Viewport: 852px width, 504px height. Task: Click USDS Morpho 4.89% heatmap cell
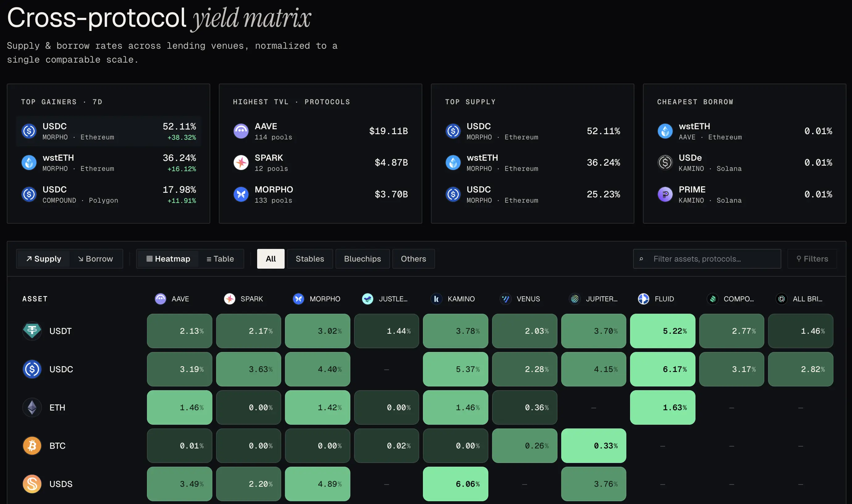pyautogui.click(x=317, y=484)
